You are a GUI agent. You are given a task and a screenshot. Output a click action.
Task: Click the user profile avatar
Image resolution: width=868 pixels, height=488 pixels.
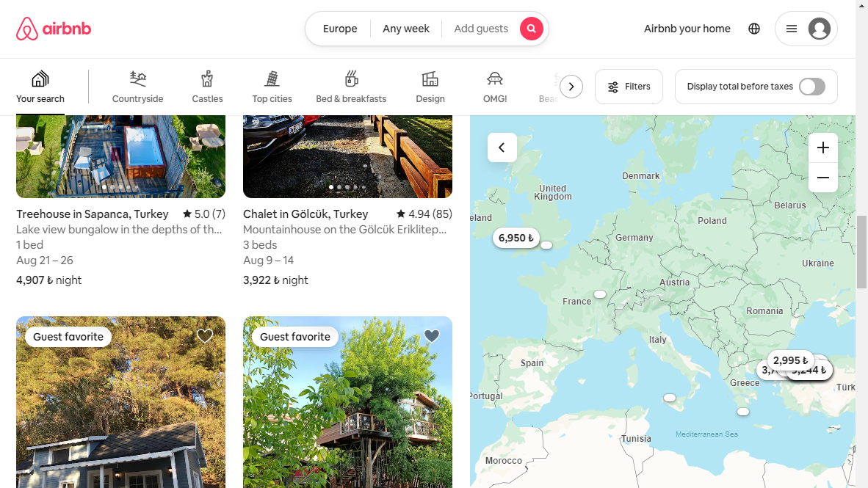coord(820,29)
